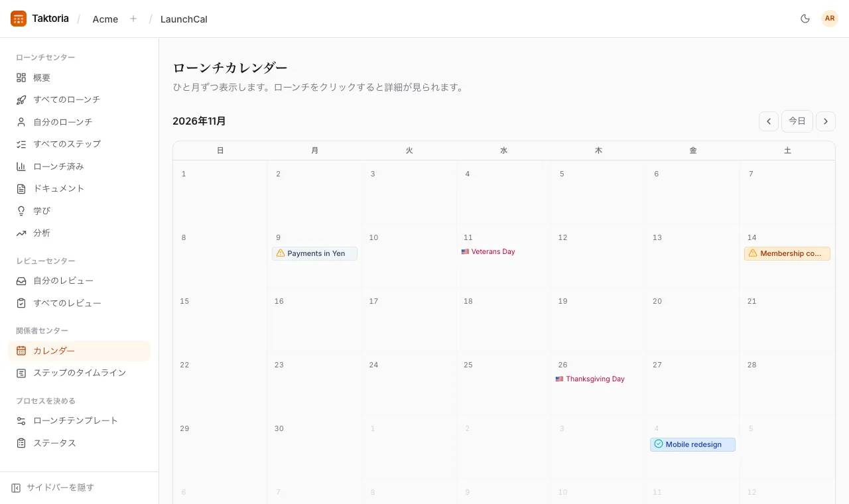Viewport: 849px width, 504px height.
Task: Click the clipboard icon for すべてのレビュー
Action: [x=21, y=303]
